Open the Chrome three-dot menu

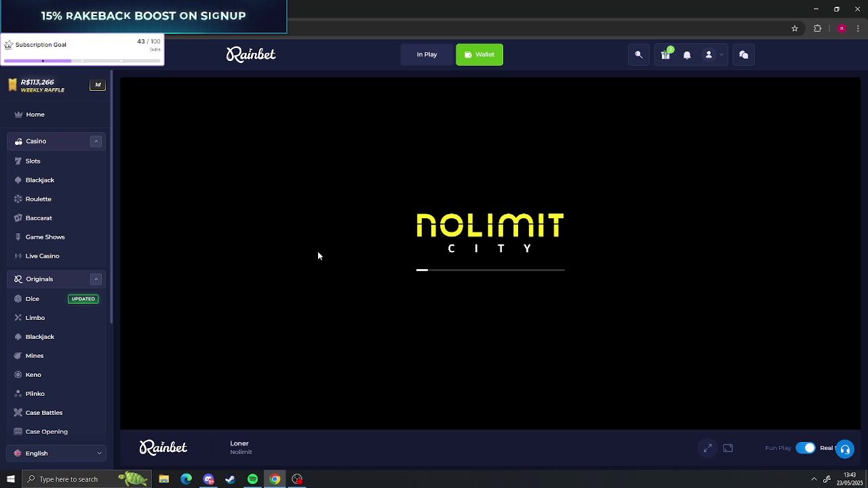tap(858, 28)
